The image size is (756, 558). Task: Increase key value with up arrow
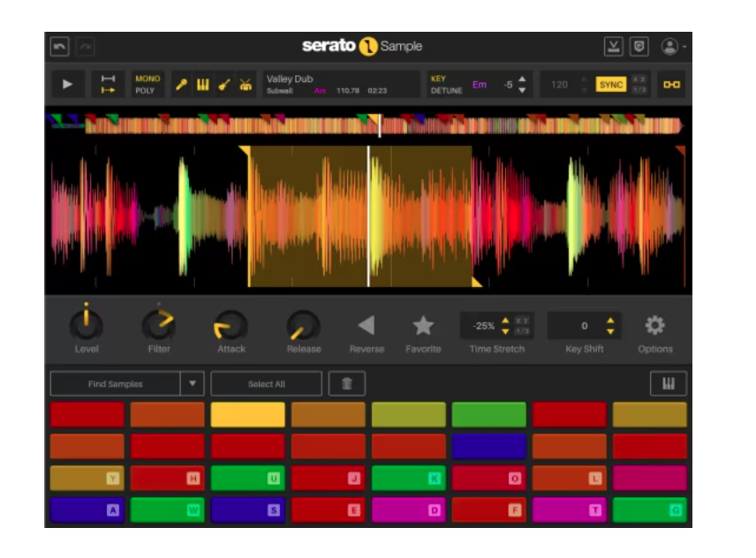[x=522, y=79]
